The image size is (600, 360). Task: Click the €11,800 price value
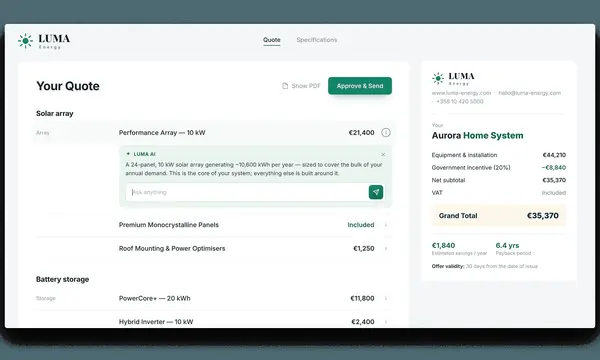tap(362, 298)
